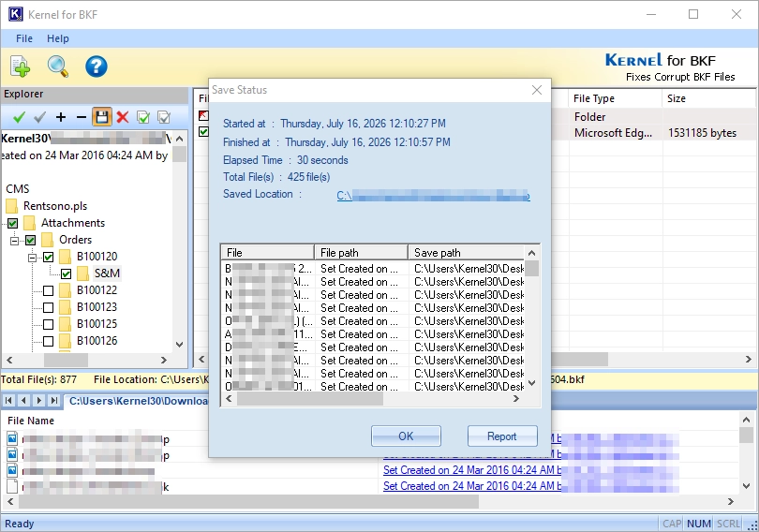Go to last record navigation arrow
Image resolution: width=759 pixels, height=532 pixels.
pos(54,401)
